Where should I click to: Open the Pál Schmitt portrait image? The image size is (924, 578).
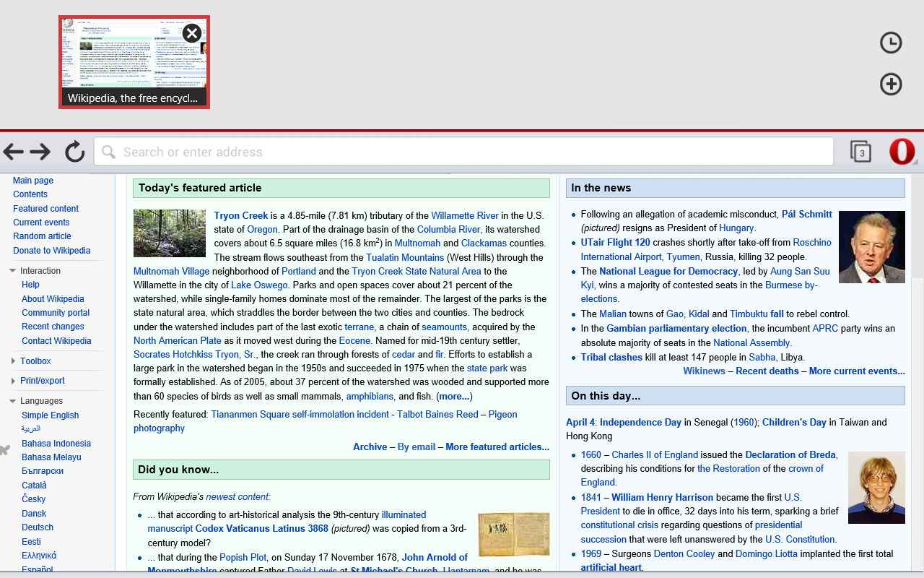coord(871,247)
